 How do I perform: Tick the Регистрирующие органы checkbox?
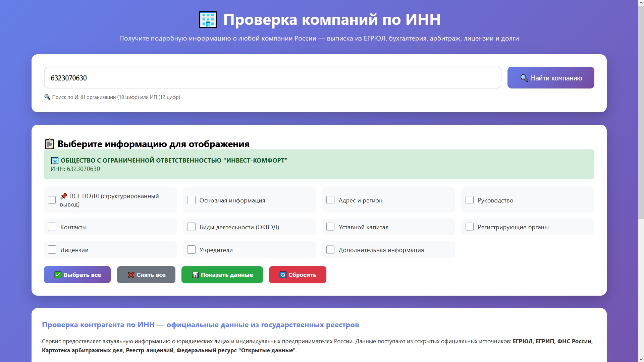[x=470, y=227]
